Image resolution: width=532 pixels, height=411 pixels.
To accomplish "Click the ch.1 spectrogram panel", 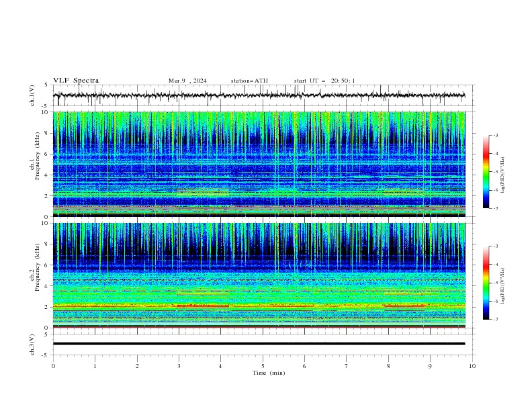I will pyautogui.click(x=259, y=164).
